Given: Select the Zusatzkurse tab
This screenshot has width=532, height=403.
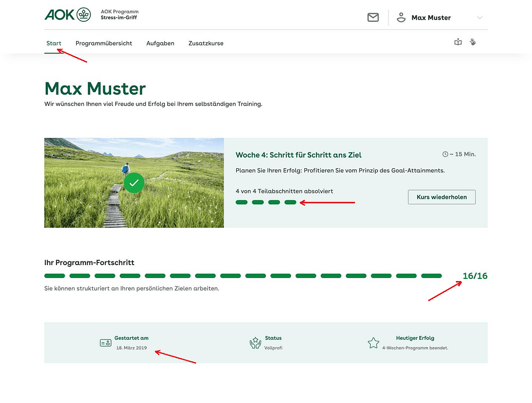Looking at the screenshot, I should click(206, 43).
